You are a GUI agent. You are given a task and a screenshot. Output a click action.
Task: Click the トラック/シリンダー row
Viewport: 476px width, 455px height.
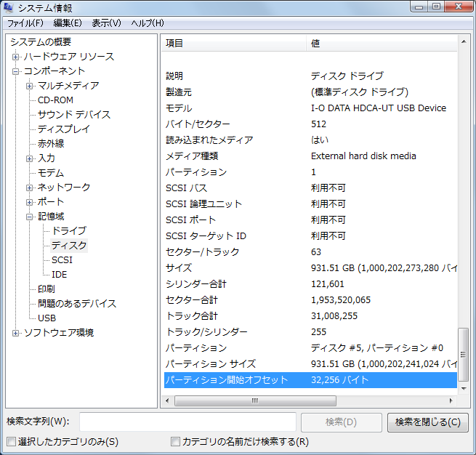coord(310,331)
